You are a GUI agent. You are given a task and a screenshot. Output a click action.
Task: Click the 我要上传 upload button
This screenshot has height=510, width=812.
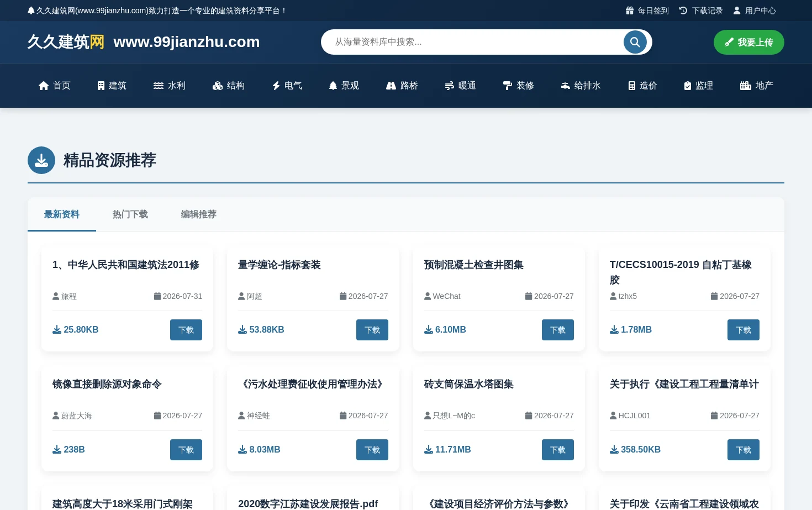(749, 43)
